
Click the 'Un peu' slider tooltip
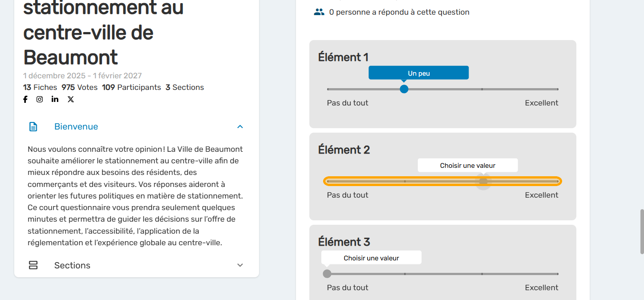[x=418, y=73]
